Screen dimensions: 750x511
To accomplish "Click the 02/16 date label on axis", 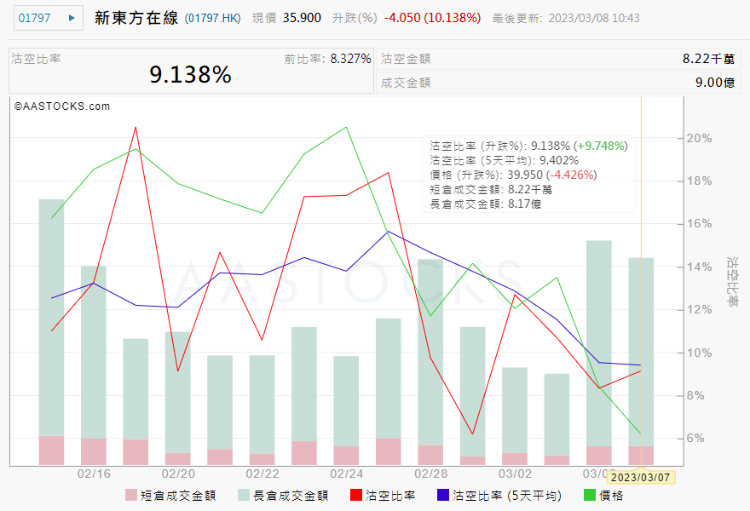I will coord(94,474).
